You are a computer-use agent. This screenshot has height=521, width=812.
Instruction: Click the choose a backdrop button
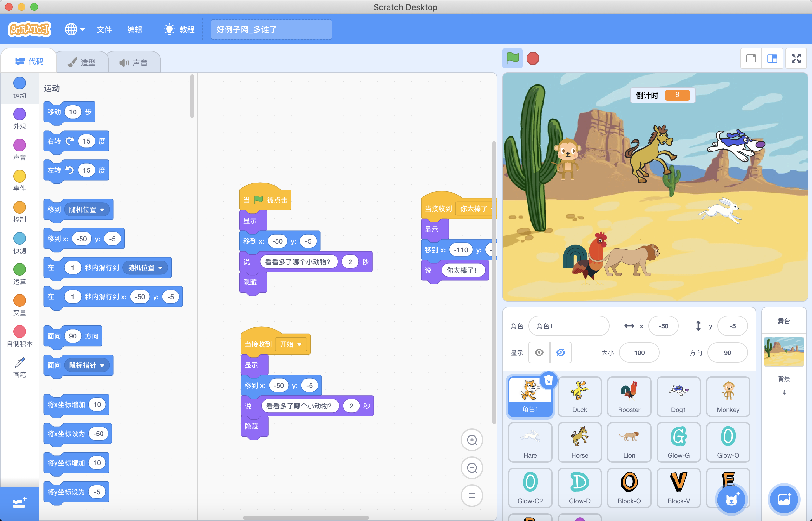coord(784,499)
